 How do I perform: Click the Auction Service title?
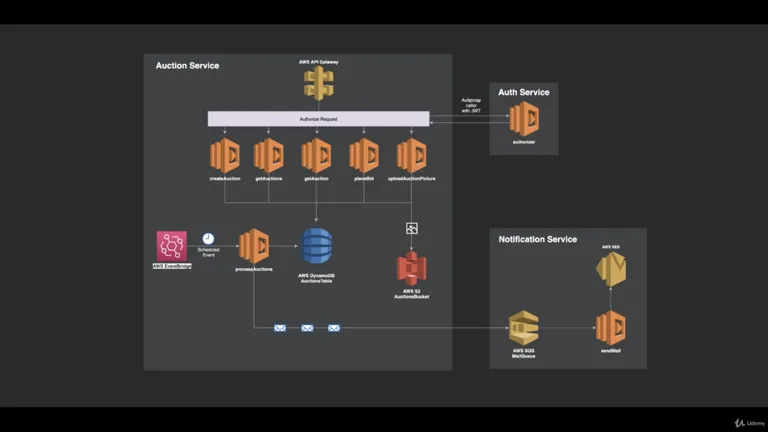[187, 66]
